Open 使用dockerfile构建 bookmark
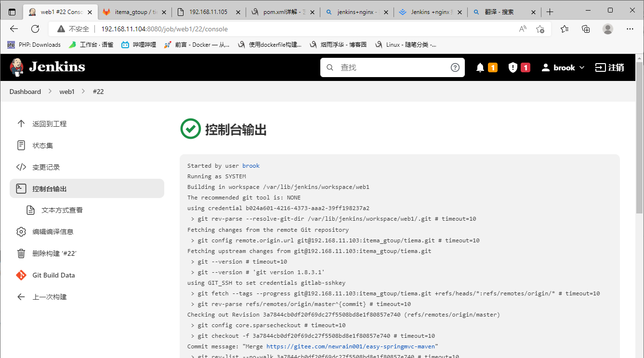Image resolution: width=644 pixels, height=358 pixels. pos(269,45)
